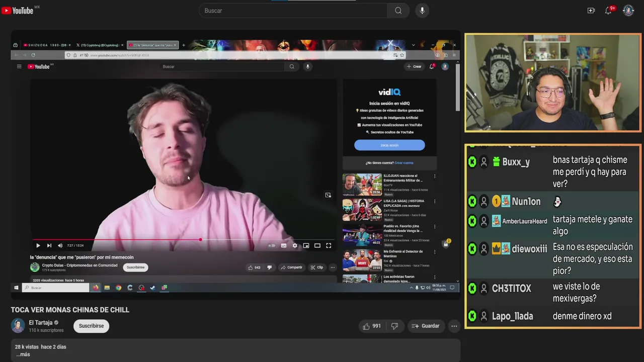Open inner player settings gear
644x362 pixels.
click(x=295, y=245)
